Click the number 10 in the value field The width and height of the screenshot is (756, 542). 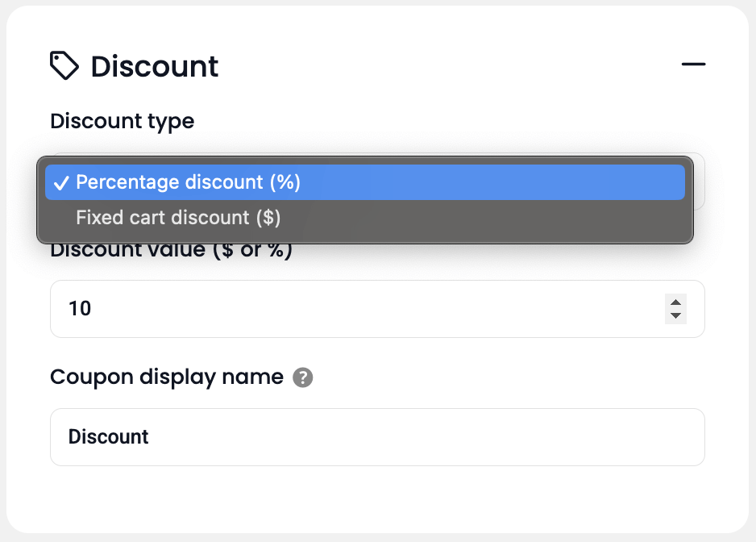80,308
